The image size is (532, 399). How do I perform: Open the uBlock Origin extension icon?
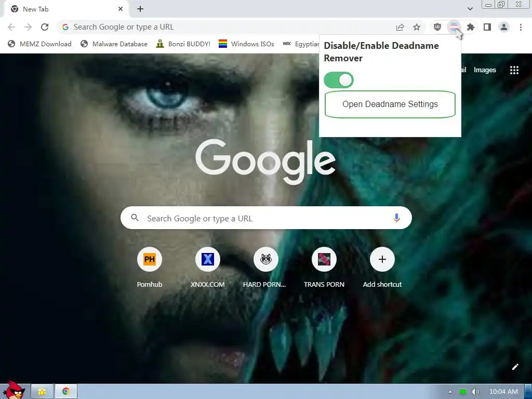click(437, 27)
